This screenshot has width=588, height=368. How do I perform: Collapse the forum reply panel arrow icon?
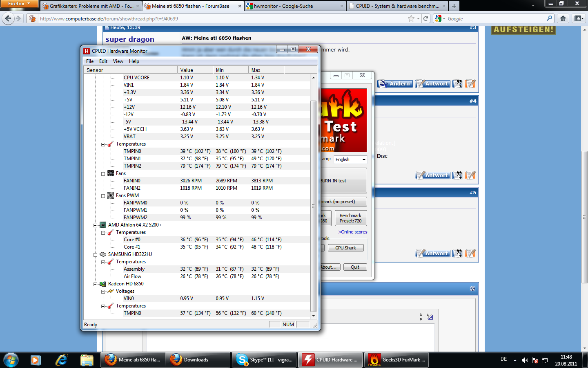click(x=472, y=288)
